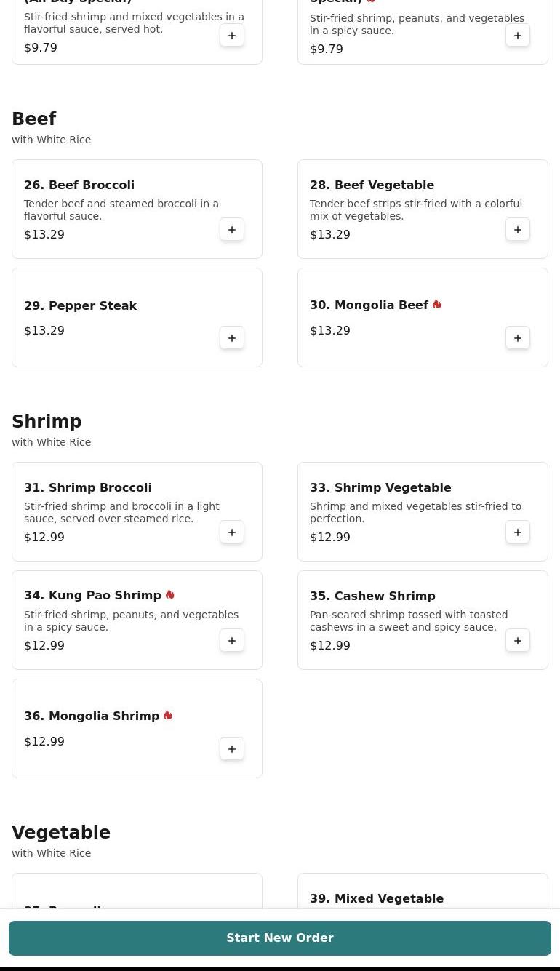Add Kung Pao Shrimp to order

232,641
